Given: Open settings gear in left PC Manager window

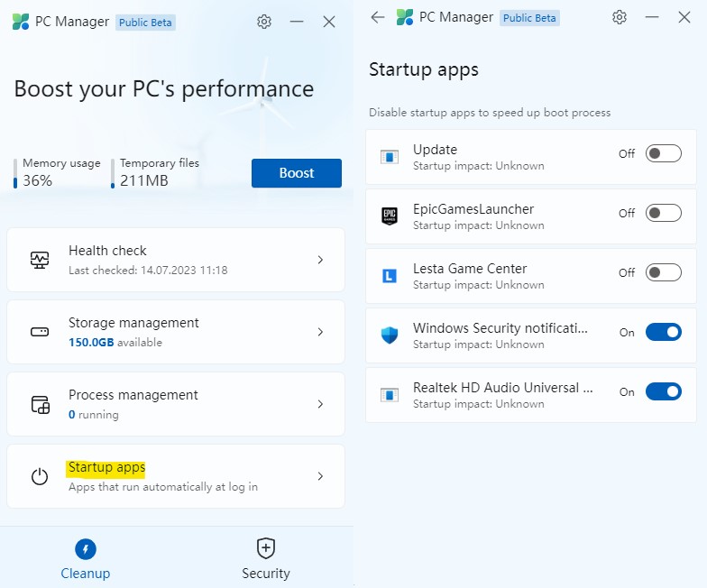Looking at the screenshot, I should point(263,22).
